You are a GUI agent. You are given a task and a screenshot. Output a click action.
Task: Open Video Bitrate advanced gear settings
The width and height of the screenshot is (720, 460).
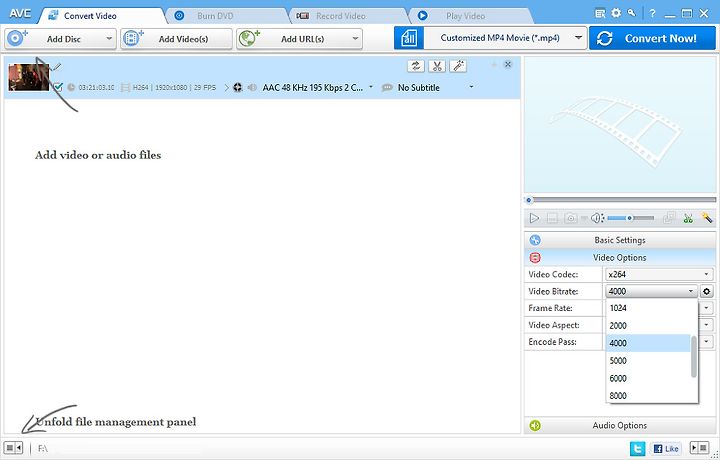point(707,291)
